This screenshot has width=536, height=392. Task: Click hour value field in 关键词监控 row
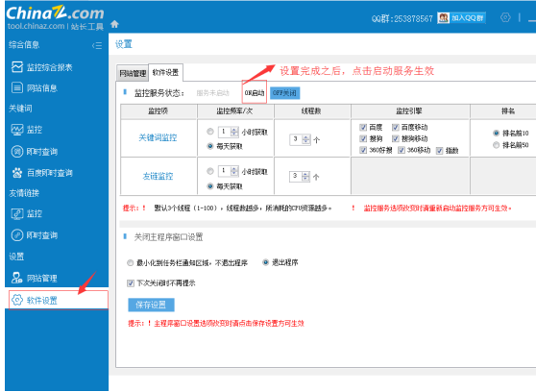tap(225, 132)
